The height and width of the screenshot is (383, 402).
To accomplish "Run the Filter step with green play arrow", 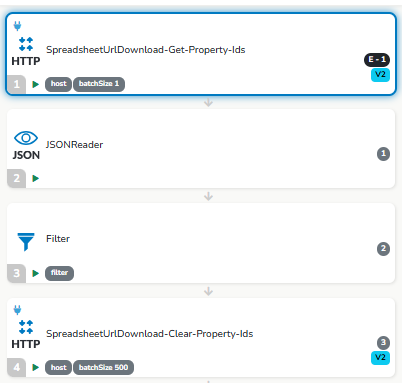I will (35, 273).
